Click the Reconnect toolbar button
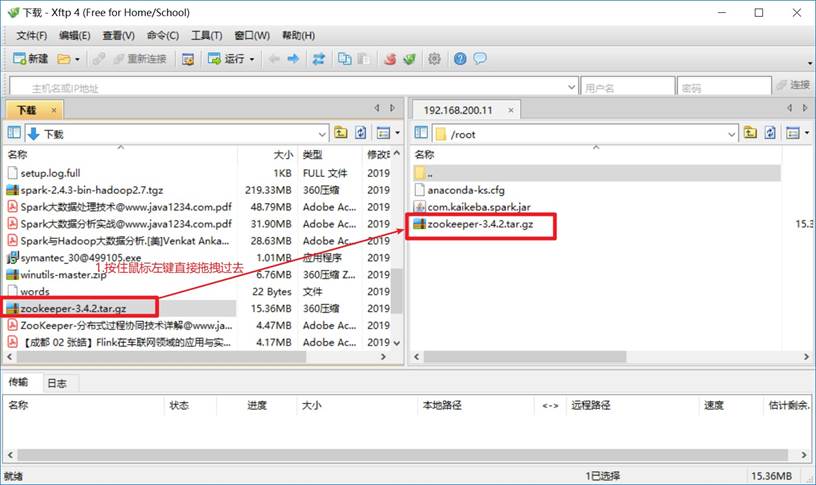The image size is (816, 485). [x=140, y=59]
